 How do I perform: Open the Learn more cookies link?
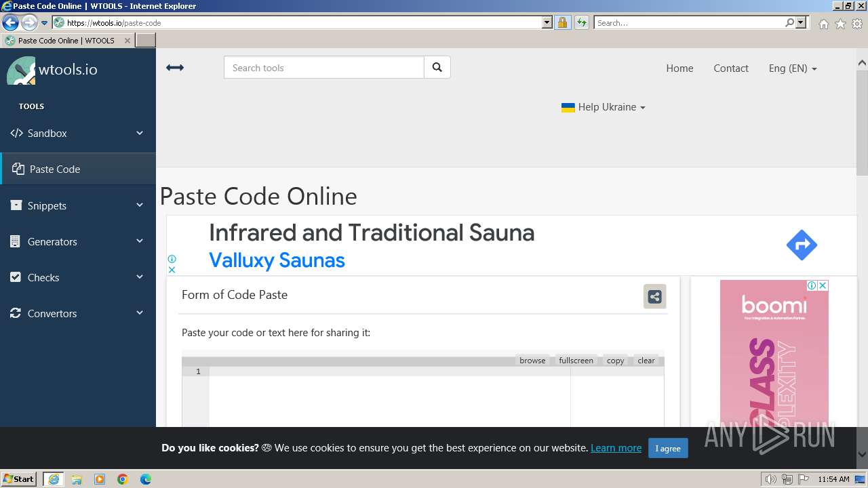click(x=616, y=448)
